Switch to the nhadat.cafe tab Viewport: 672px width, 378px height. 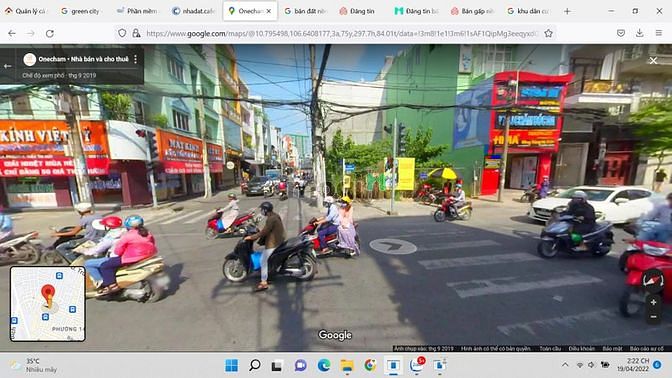(194, 11)
